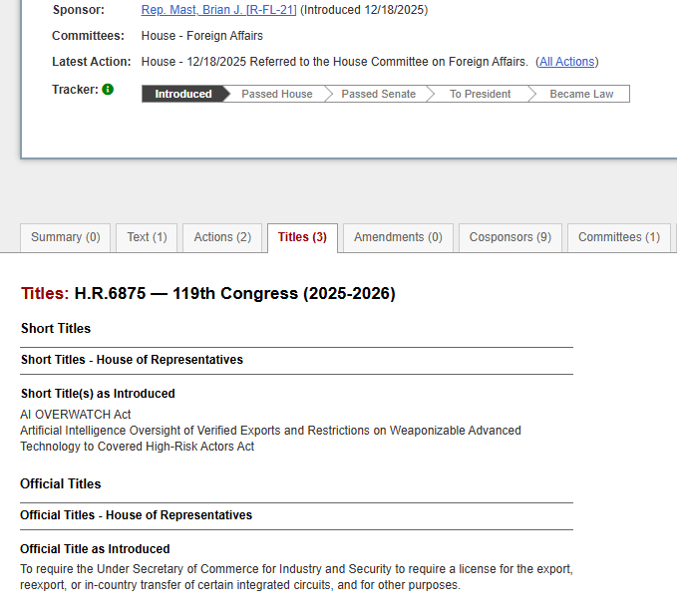Click the Introduced tracker stage

point(183,94)
